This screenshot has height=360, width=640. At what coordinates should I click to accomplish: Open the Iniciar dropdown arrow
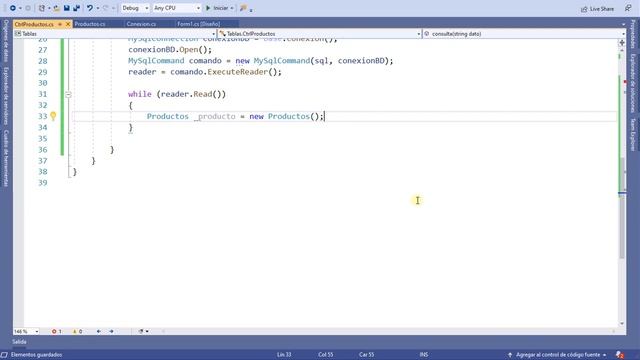coord(232,8)
